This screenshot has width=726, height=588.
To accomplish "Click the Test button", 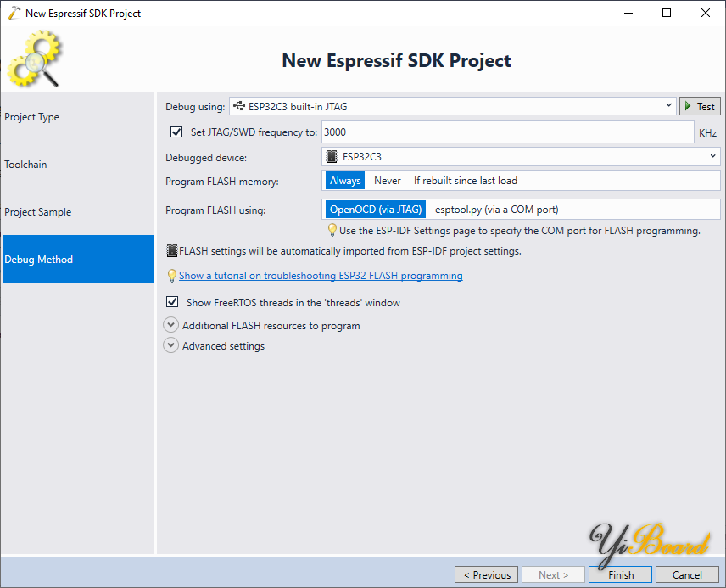I will pos(700,106).
